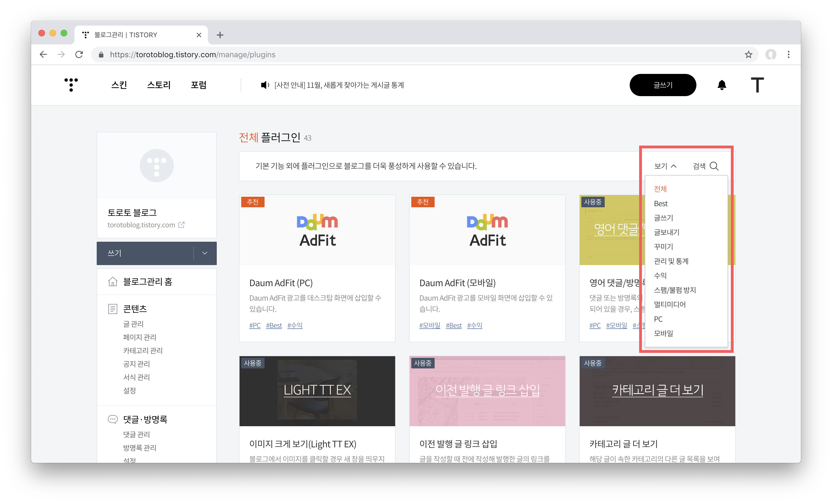Bookmark page with star icon
The image size is (832, 504).
[x=748, y=55]
